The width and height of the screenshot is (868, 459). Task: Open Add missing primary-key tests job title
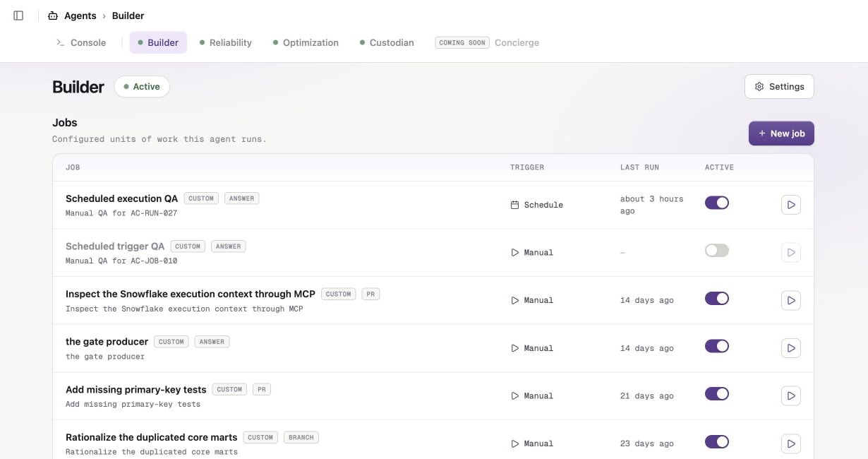click(x=136, y=389)
